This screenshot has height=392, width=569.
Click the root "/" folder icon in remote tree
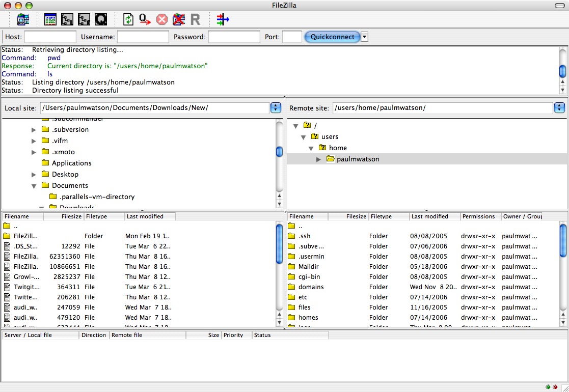(x=307, y=125)
